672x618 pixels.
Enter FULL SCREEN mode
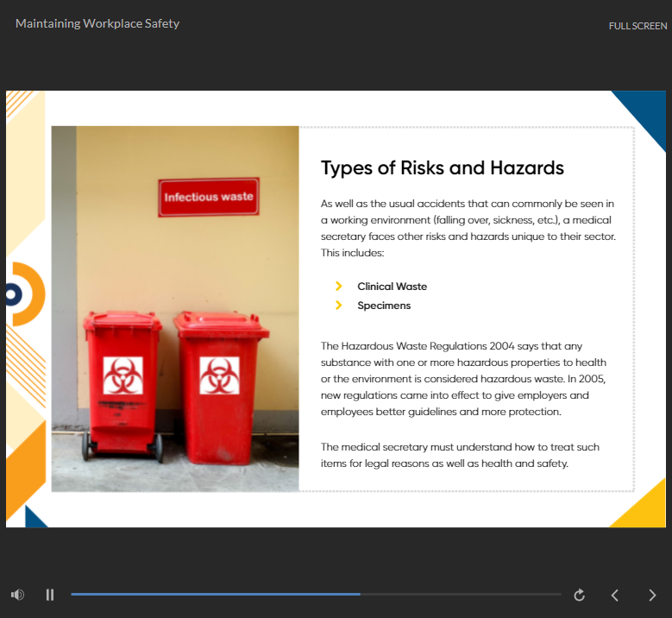click(x=637, y=26)
